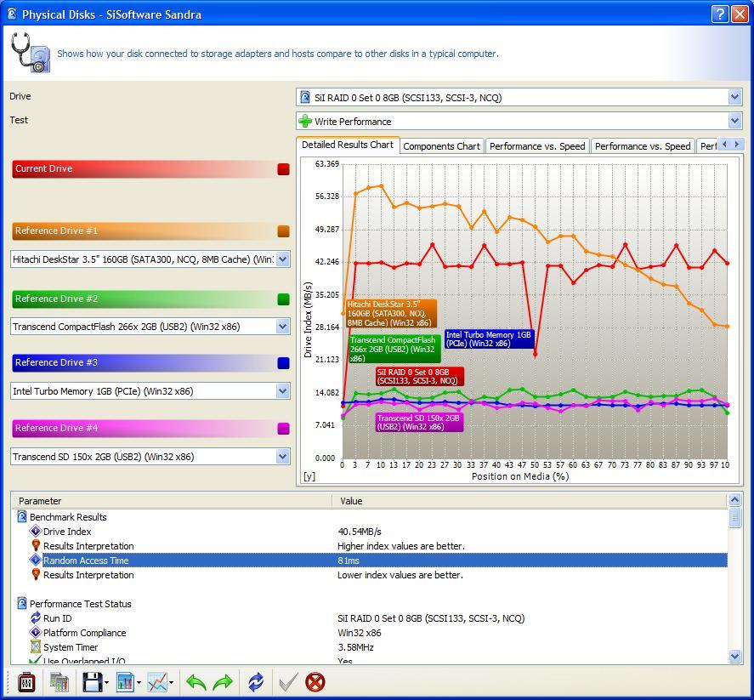Viewport: 754px width, 700px height.
Task: Click the Parameter column header
Action: (172, 501)
